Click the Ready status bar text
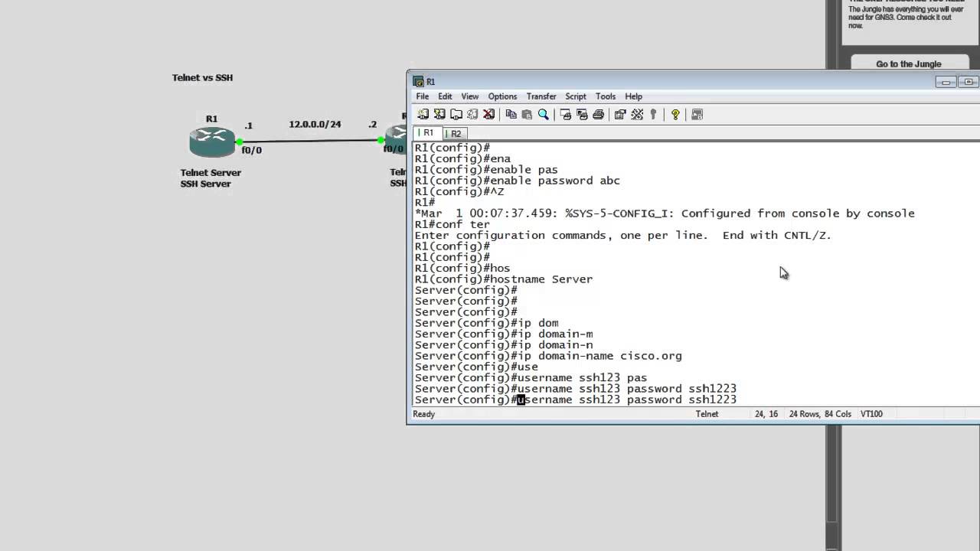 click(424, 414)
